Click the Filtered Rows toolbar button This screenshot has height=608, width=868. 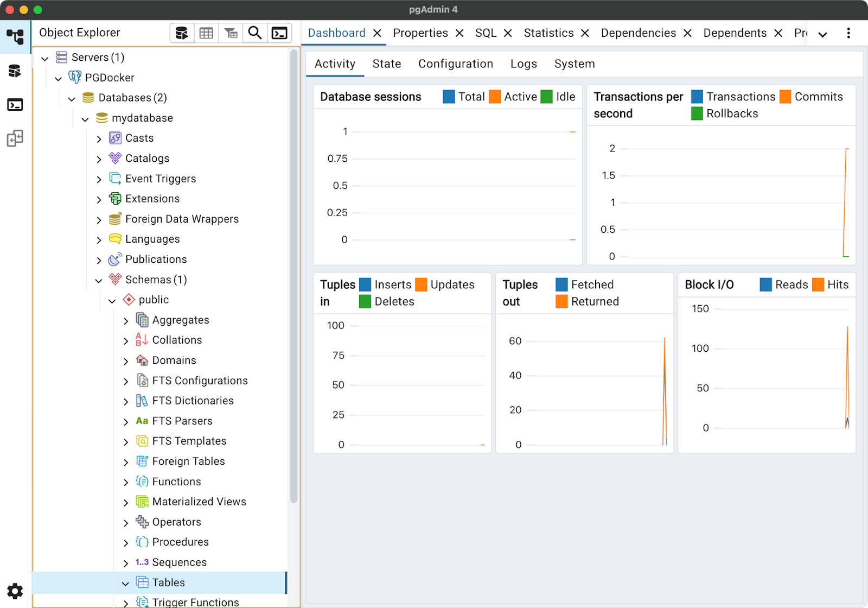231,33
